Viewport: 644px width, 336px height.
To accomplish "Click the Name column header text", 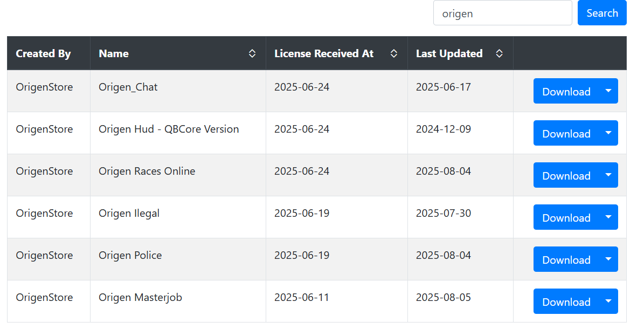I will click(114, 53).
